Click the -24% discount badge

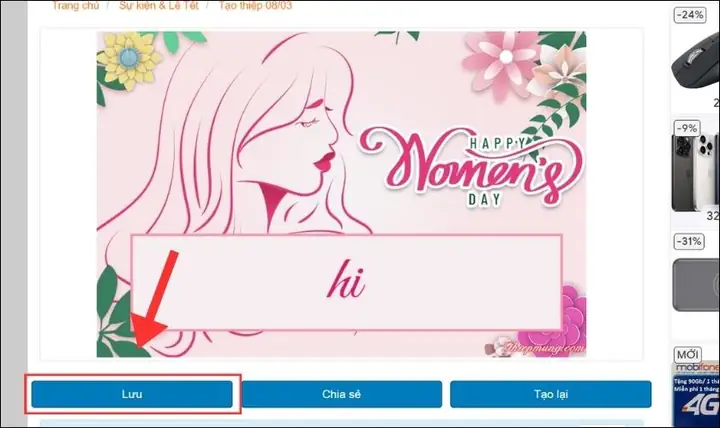pos(690,15)
